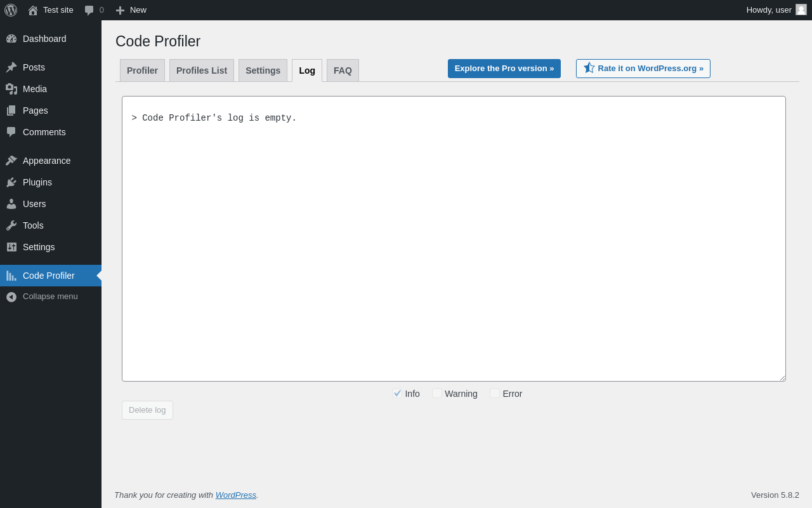Screen dimensions: 812x508
Task: Click the Tools wrench icon
Action: 11,225
